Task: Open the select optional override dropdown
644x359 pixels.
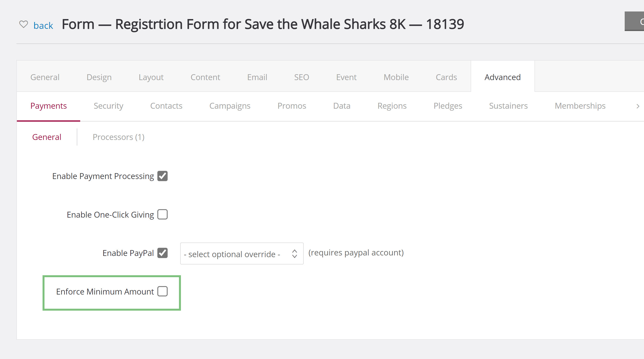Action: click(x=242, y=254)
